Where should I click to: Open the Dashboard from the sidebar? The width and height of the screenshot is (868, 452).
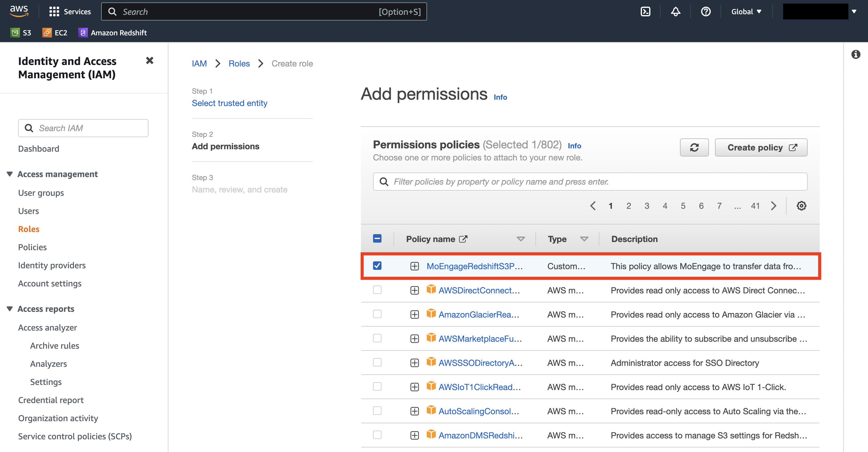38,148
